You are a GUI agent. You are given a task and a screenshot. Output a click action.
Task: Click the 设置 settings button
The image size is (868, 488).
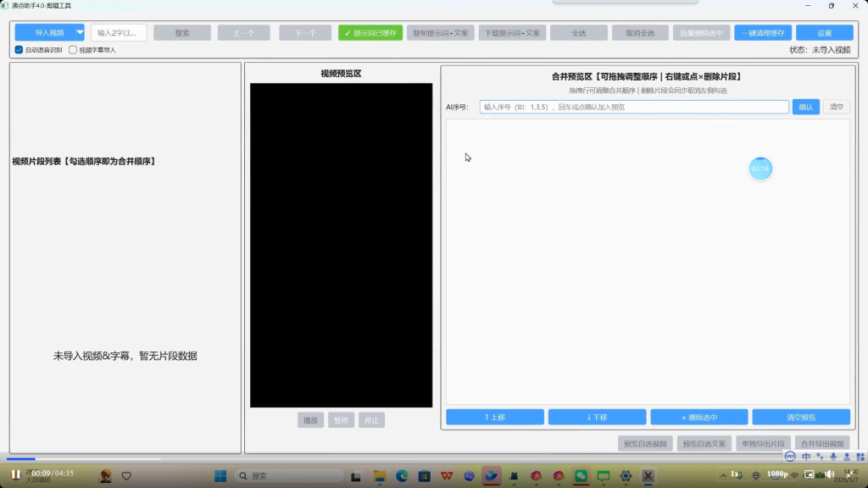[825, 33]
